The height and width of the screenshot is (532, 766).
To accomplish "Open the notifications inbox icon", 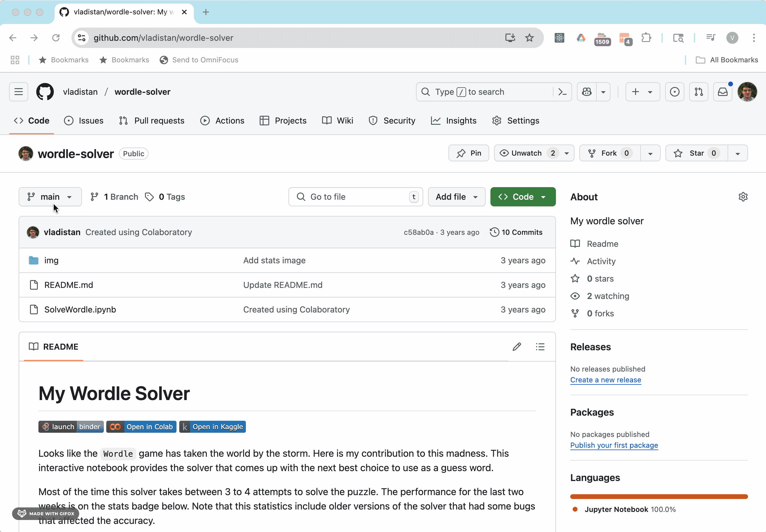I will tap(723, 92).
